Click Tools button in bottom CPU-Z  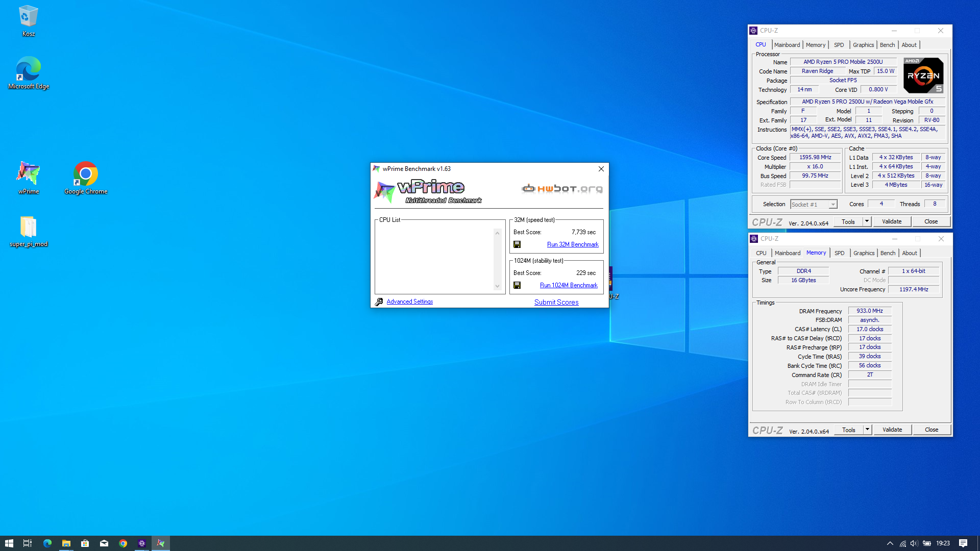pos(849,430)
